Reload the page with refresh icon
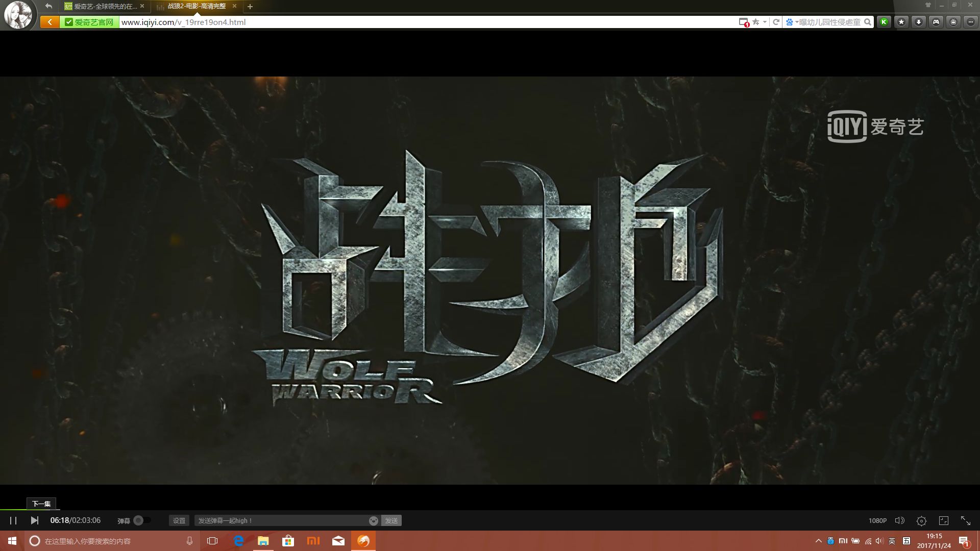The width and height of the screenshot is (980, 551). 776,22
